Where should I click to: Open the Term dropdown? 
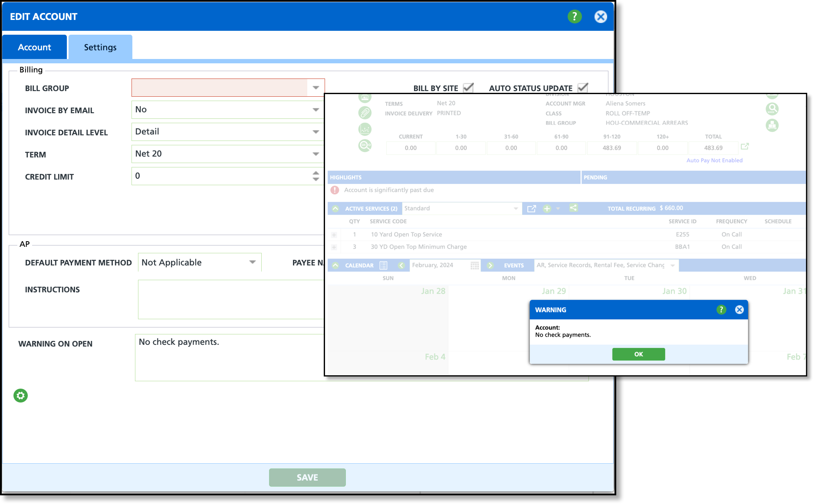(x=316, y=154)
